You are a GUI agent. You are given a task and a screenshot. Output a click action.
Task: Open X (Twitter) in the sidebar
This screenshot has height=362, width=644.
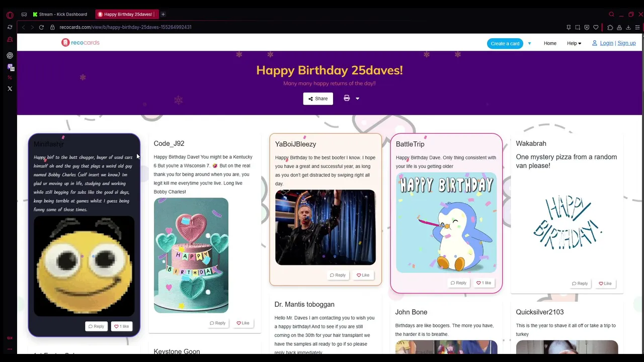coord(10,88)
